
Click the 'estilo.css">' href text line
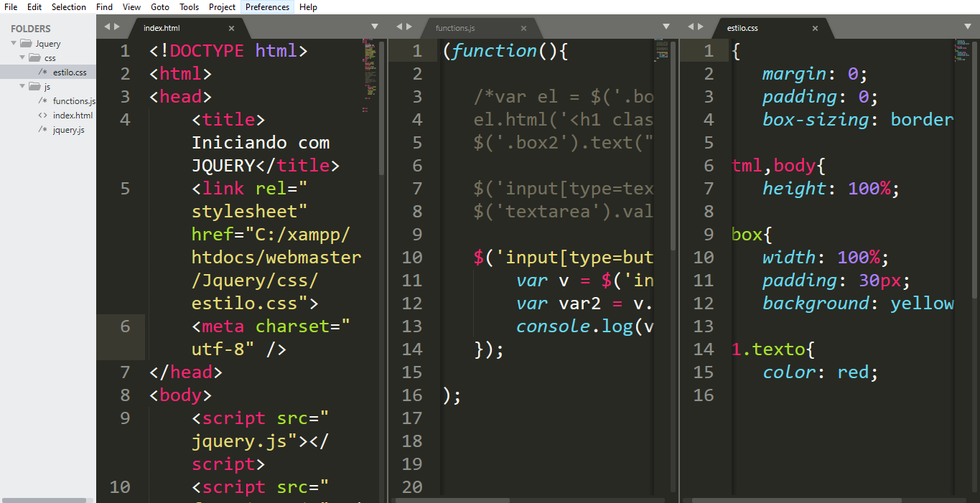pos(255,303)
